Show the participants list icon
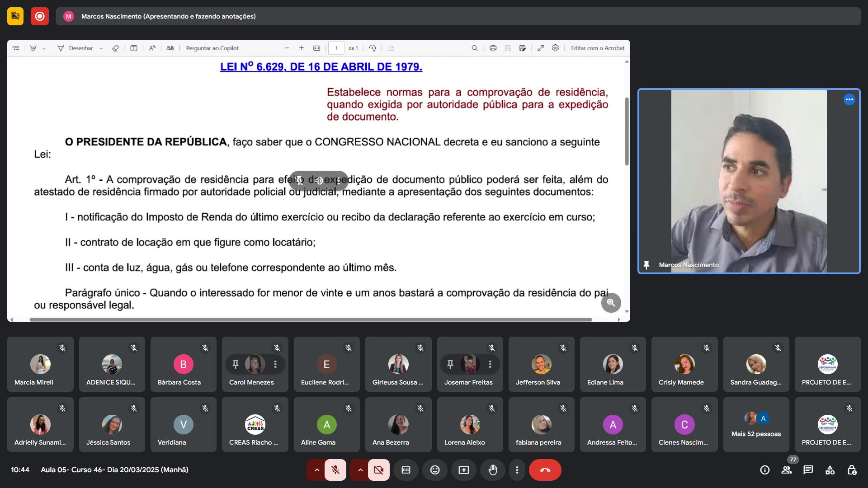 [787, 470]
